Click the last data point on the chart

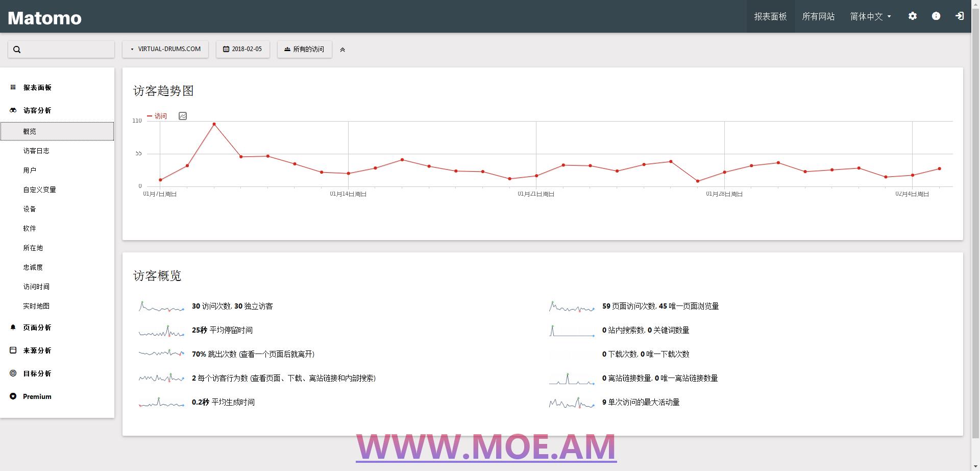940,169
